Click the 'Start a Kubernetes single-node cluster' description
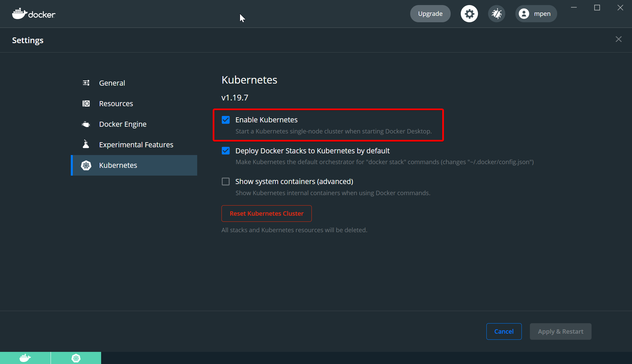 (333, 131)
